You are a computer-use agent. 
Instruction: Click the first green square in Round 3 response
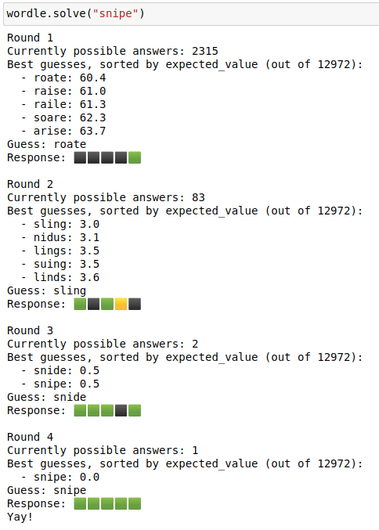point(80,411)
